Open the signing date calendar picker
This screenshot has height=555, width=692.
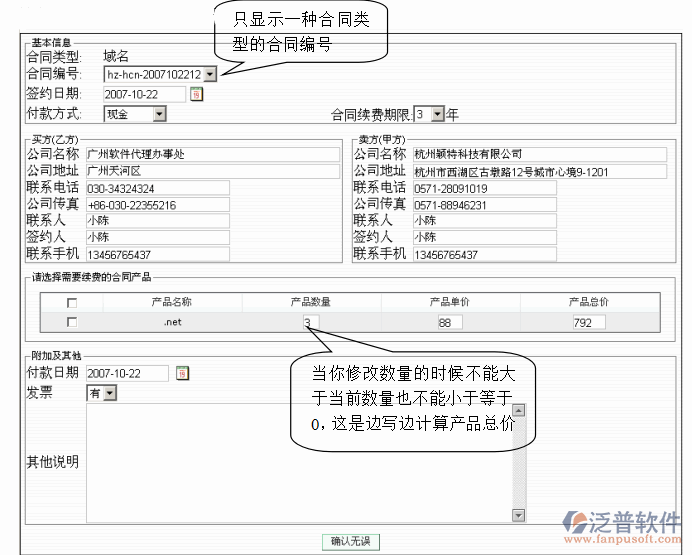pyautogui.click(x=196, y=94)
